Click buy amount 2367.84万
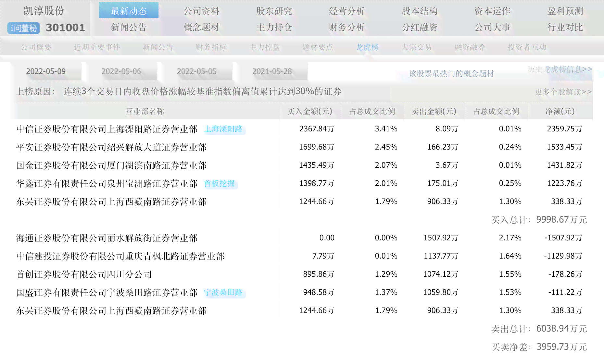Screen dimensions: 604x364 (x=317, y=129)
